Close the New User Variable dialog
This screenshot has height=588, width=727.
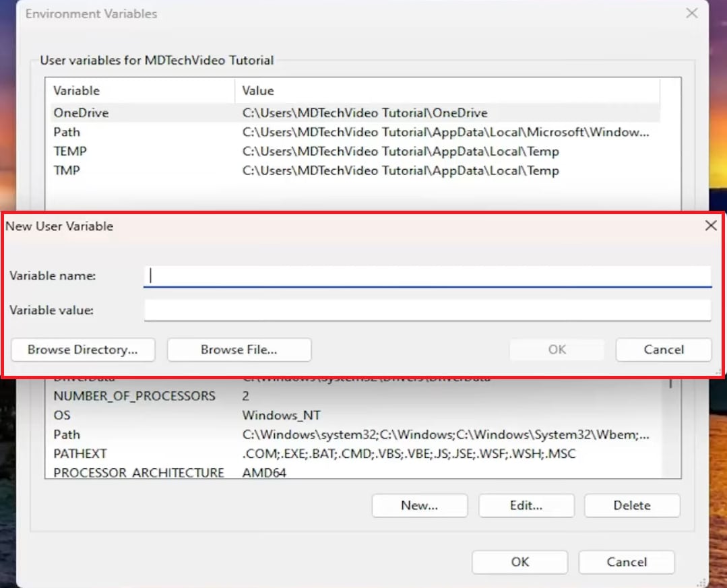pyautogui.click(x=711, y=226)
